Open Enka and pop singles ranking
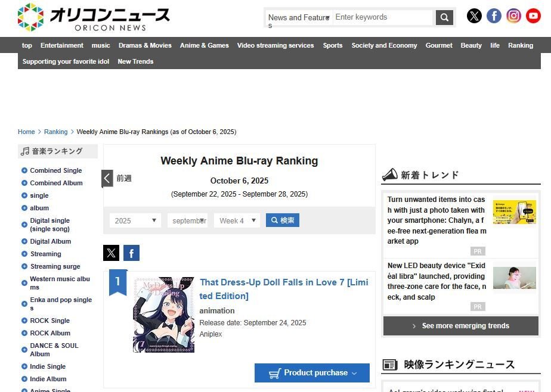Viewport: 551px width, 392px height. click(x=61, y=304)
